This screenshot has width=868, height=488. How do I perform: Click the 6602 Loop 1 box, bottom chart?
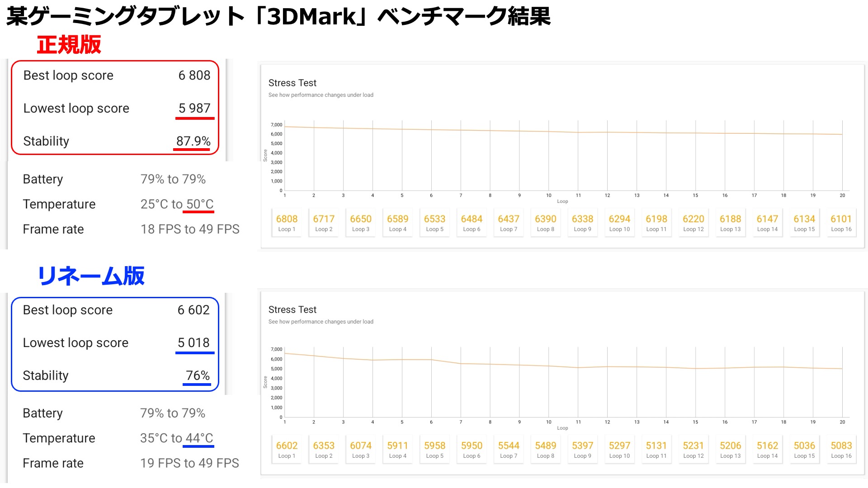(287, 450)
